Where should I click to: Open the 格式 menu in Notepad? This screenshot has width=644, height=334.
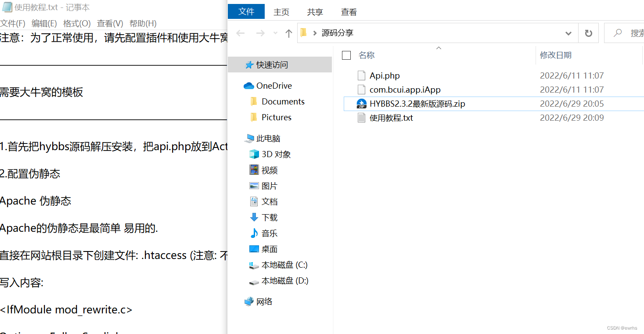(77, 23)
